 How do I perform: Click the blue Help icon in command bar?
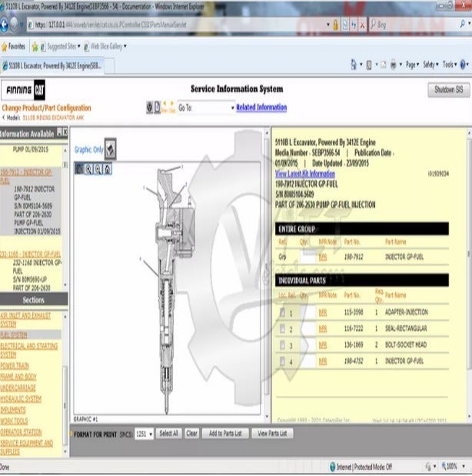tap(463, 65)
